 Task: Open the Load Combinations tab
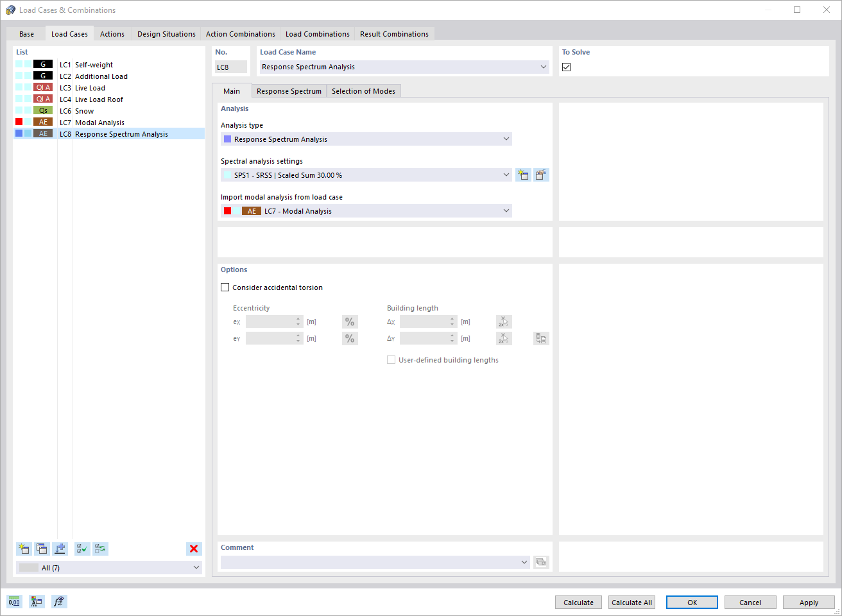coord(318,34)
